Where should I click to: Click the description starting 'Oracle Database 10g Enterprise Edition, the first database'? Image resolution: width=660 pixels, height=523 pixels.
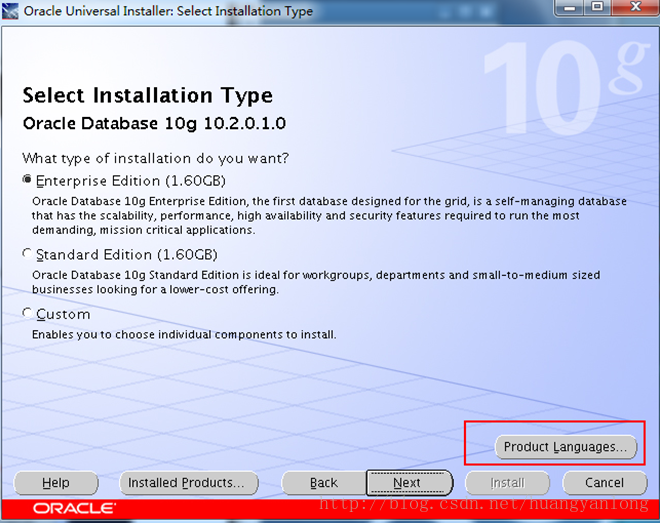tap(329, 215)
